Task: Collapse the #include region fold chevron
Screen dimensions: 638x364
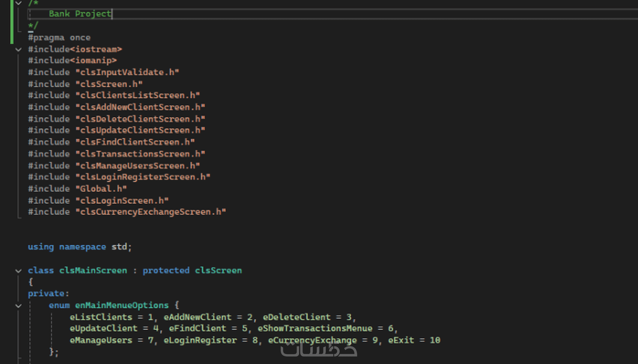Action: (18, 50)
